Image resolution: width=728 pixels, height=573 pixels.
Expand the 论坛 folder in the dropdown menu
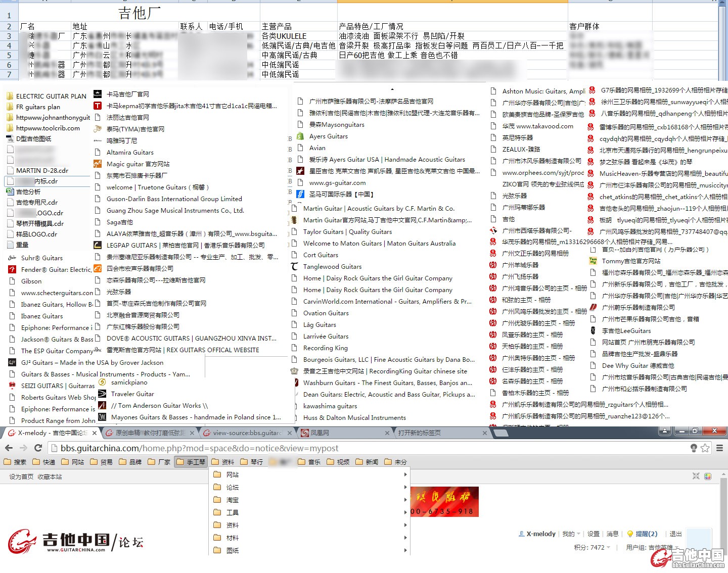(x=309, y=487)
